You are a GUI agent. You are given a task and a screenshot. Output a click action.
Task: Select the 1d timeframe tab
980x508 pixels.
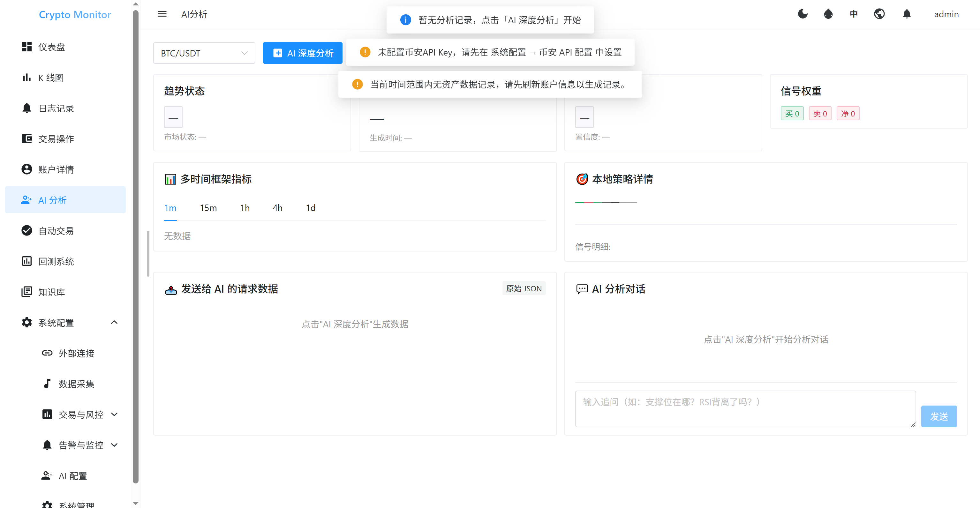click(x=311, y=208)
